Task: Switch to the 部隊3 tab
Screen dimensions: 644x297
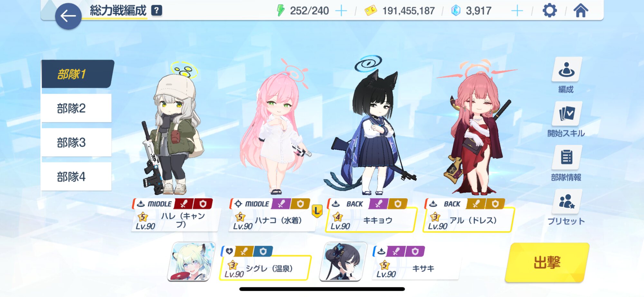Action: pos(76,142)
